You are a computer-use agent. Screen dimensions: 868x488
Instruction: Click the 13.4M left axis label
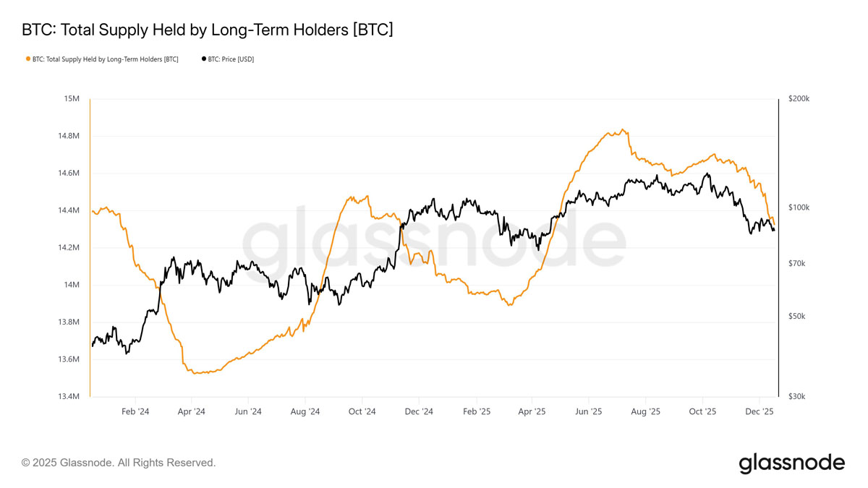[x=67, y=397]
